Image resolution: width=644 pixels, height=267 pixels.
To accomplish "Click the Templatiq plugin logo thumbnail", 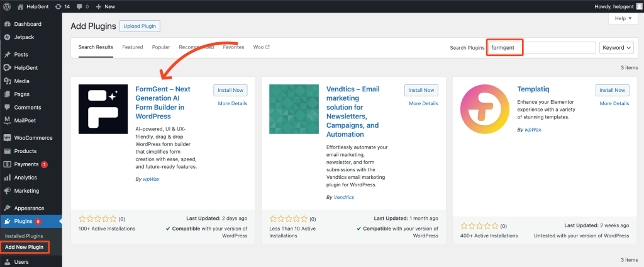I will (485, 109).
